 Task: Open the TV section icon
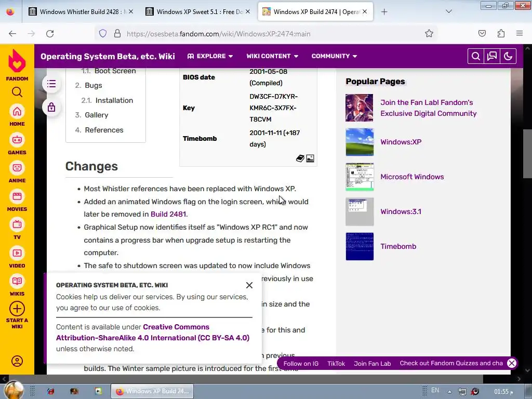pos(17,224)
